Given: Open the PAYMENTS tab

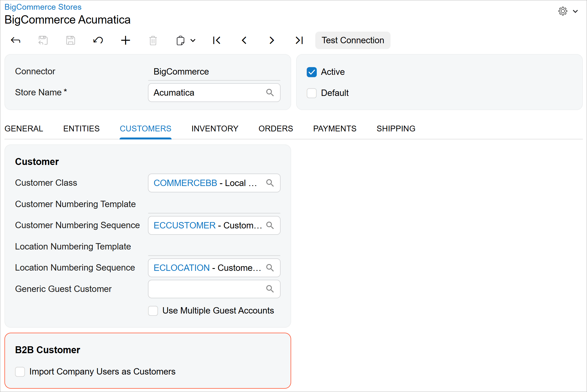Looking at the screenshot, I should (334, 128).
